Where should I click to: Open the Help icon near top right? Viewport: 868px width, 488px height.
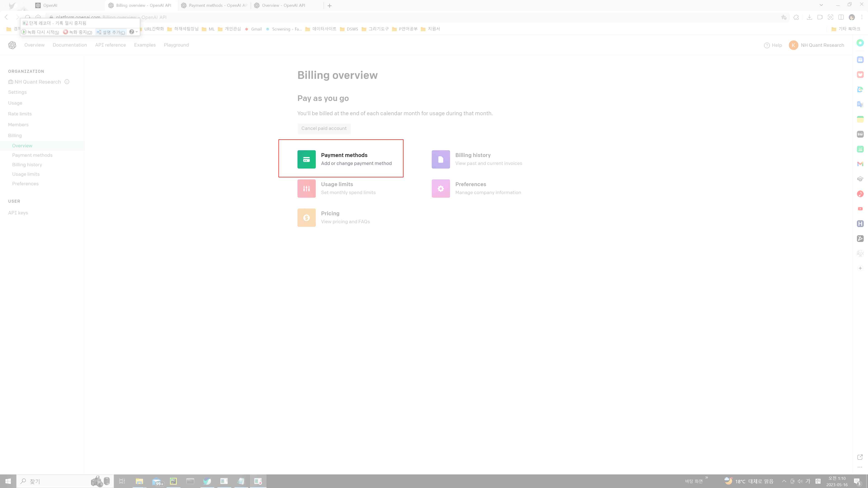pos(767,45)
